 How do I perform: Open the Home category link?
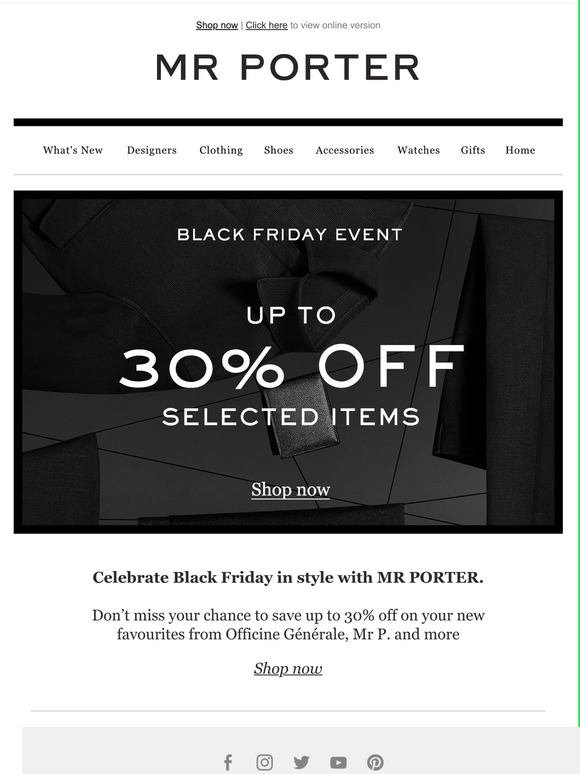point(520,150)
